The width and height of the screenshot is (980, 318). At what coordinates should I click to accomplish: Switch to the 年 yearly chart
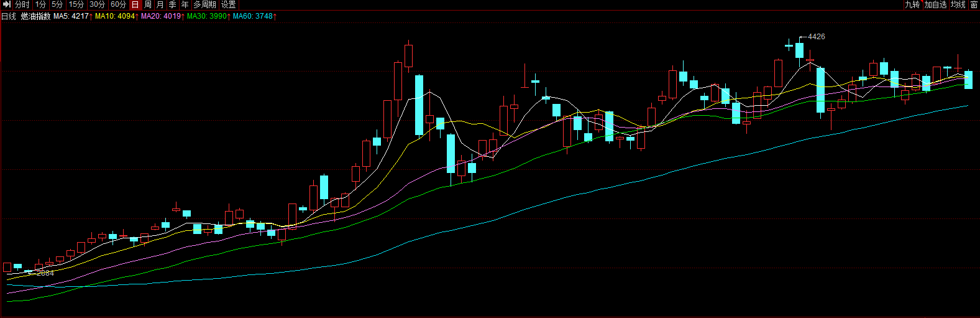[185, 4]
